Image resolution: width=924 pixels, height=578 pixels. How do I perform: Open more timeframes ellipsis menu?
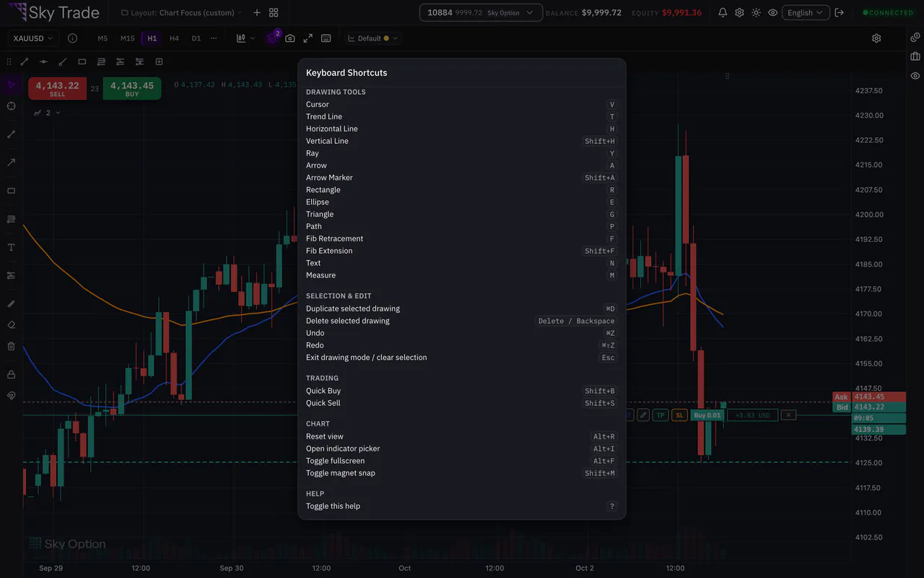(213, 38)
